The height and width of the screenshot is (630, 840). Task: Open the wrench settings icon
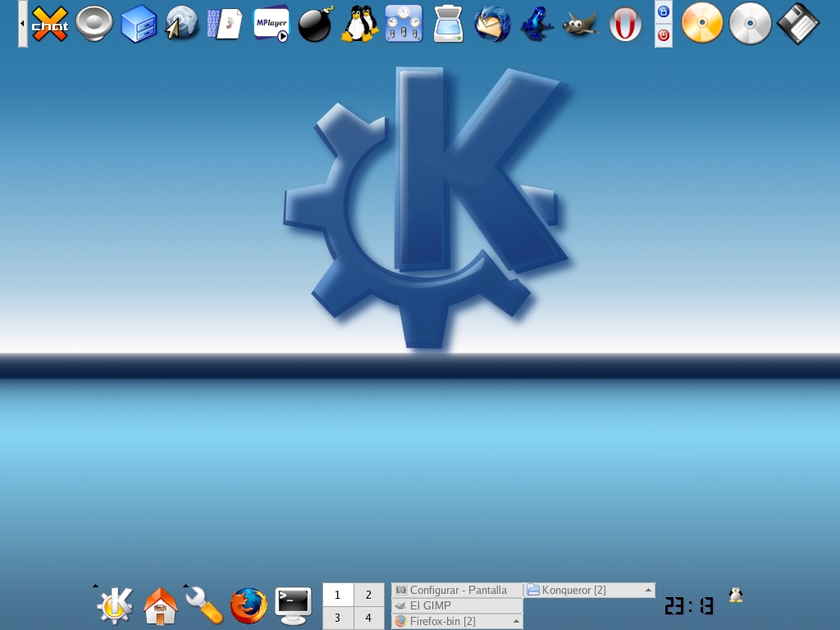[x=204, y=606]
